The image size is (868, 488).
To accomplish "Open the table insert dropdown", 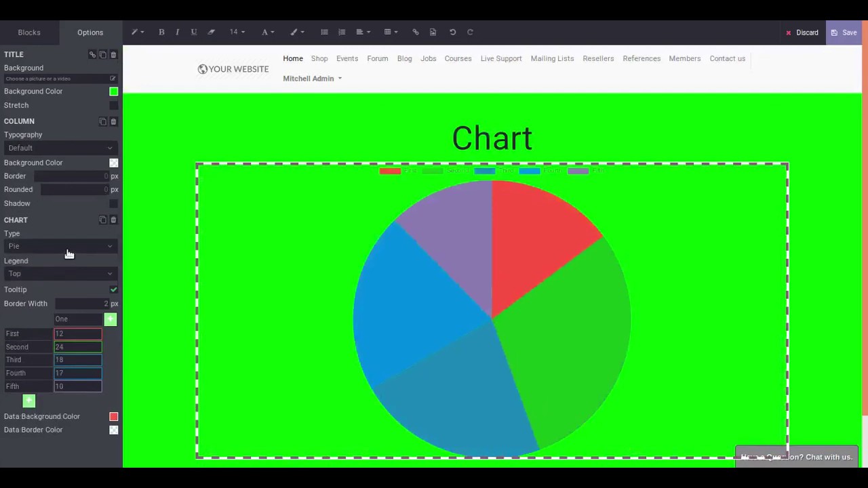I will pos(391,32).
